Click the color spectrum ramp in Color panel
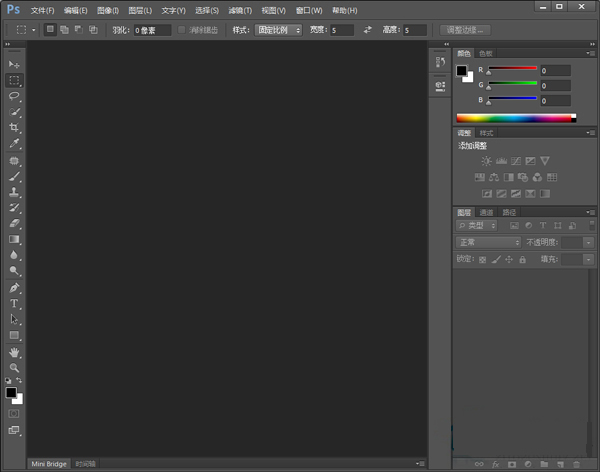 click(x=515, y=118)
